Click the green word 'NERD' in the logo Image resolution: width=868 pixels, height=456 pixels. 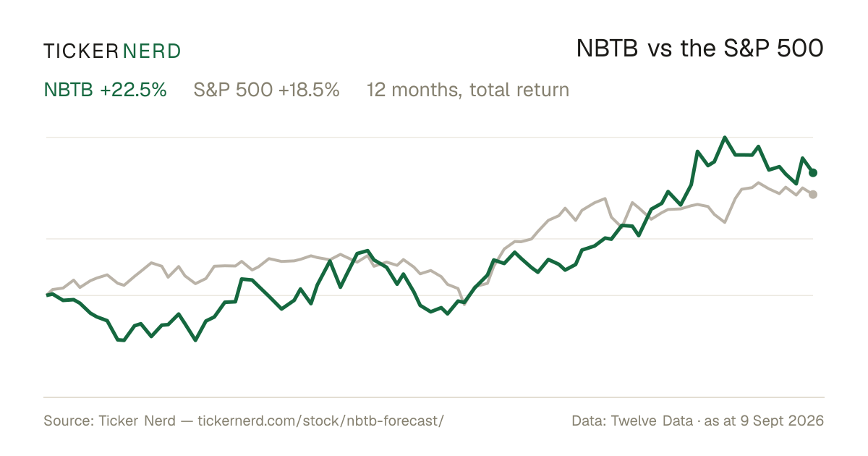[152, 51]
